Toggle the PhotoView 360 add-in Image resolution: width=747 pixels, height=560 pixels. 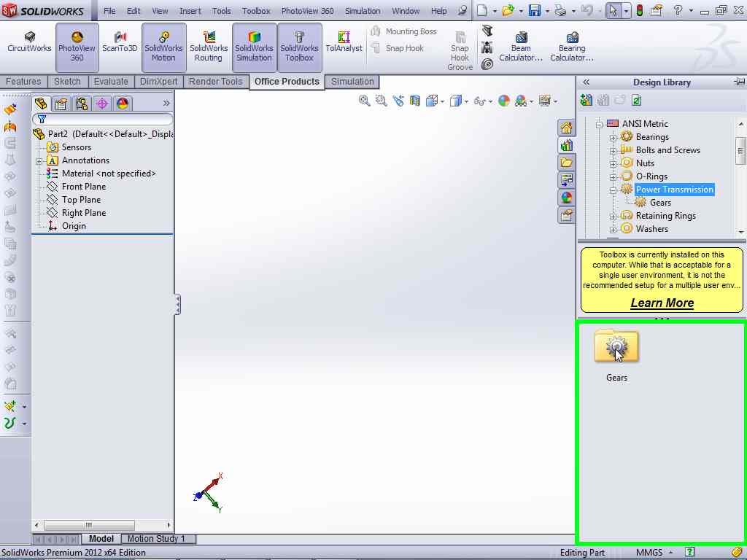pos(77,47)
